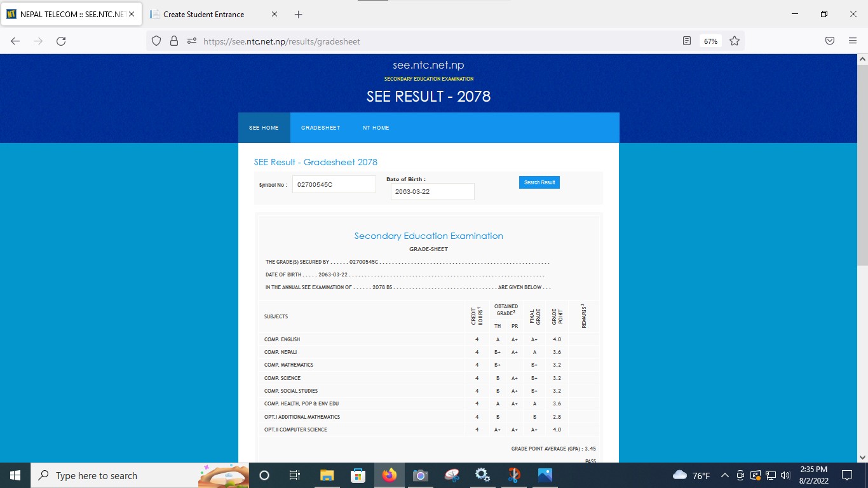Save page to Pocket
Viewport: 868px width, 488px height.
click(830, 41)
